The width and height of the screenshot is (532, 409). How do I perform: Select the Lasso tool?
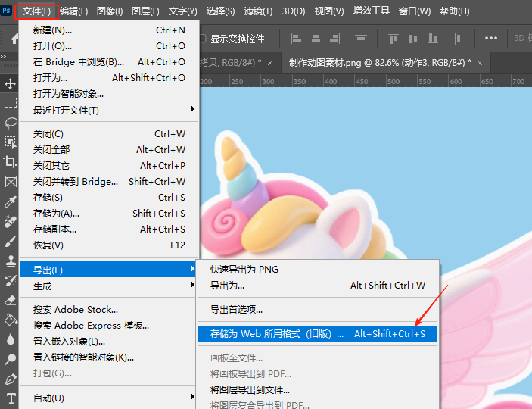(x=10, y=122)
